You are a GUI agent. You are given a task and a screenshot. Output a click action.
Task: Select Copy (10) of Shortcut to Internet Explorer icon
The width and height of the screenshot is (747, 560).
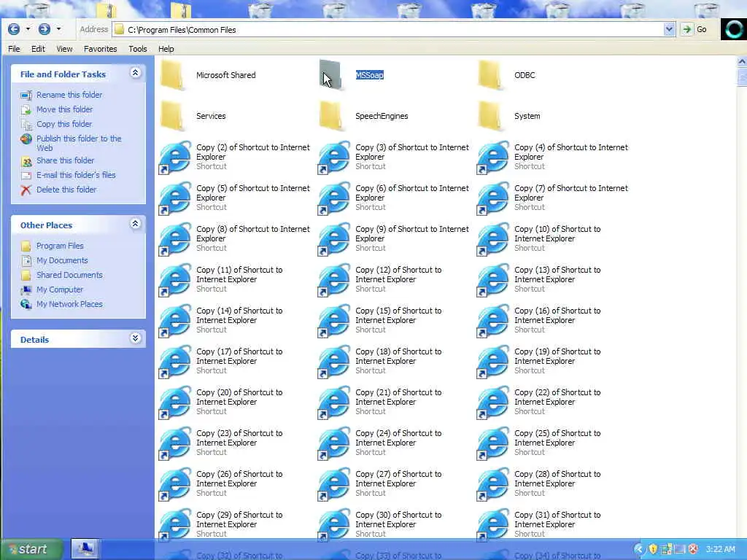point(493,239)
